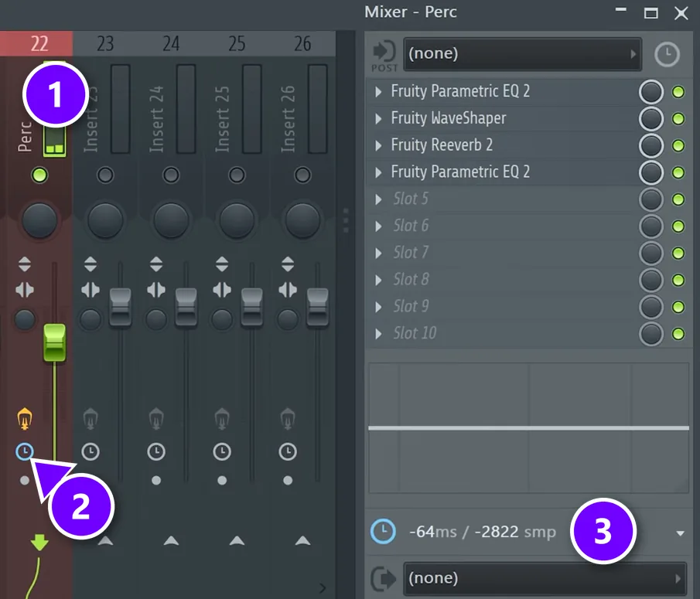
Task: Open the Fruity Reeverb 2 slot menu arrow
Action: (378, 145)
